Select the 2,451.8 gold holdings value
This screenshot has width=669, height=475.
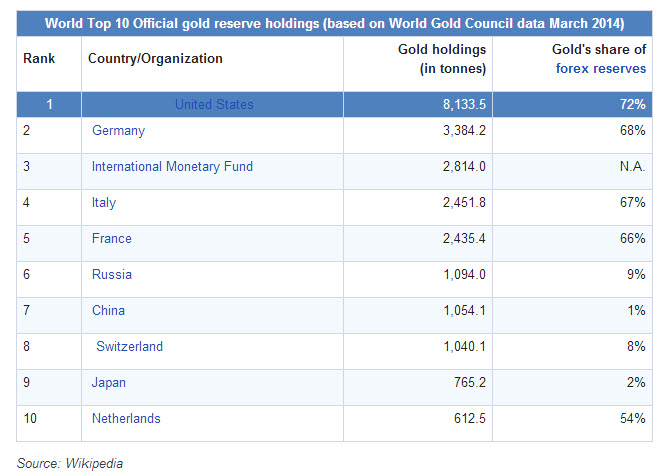point(464,202)
